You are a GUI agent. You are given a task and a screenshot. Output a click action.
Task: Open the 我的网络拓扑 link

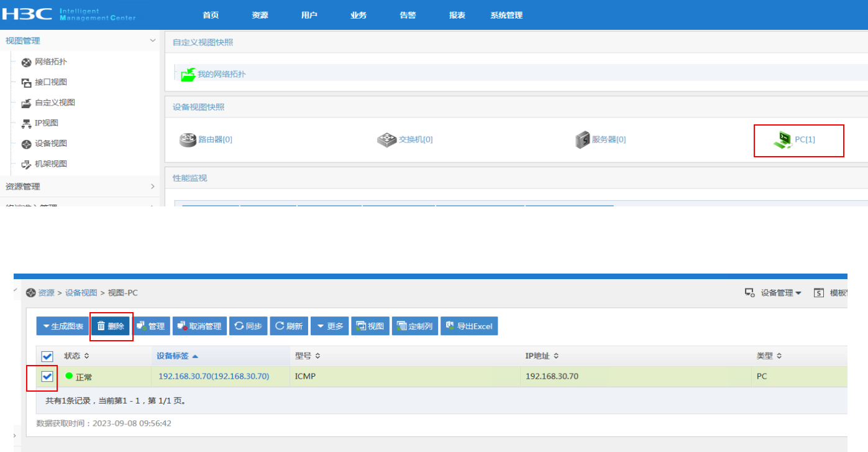pos(222,75)
